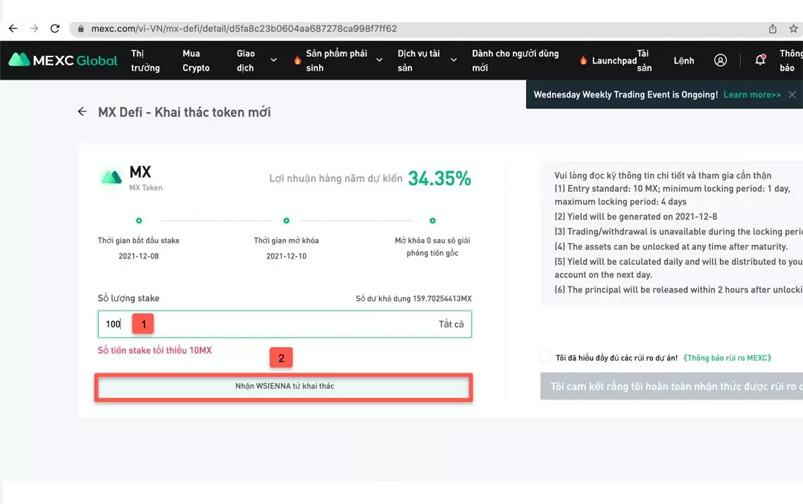Click the 2021-12-08 stake start date
Image resolution: width=803 pixels, height=504 pixels.
coord(139,256)
